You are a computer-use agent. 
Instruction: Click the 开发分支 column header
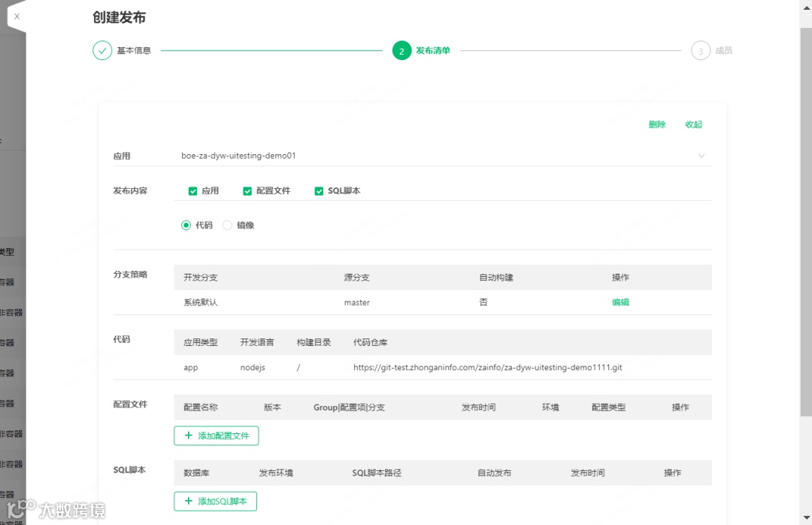pos(201,278)
